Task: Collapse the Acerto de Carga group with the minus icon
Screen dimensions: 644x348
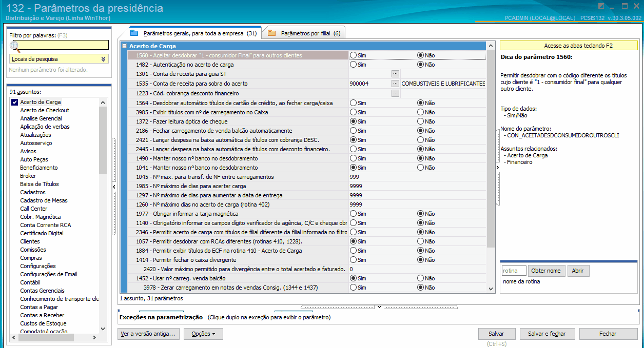Action: (124, 46)
